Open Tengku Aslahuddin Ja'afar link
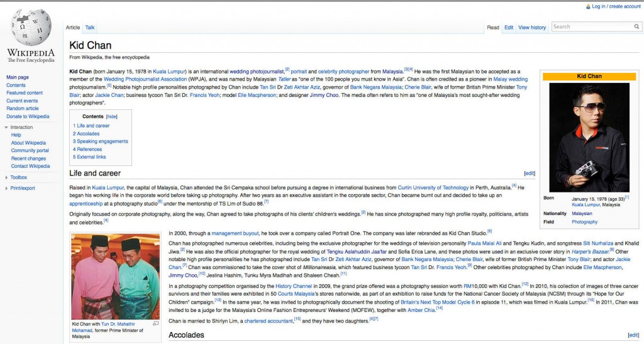Screen dimensions: 644x344 [x=357, y=252]
